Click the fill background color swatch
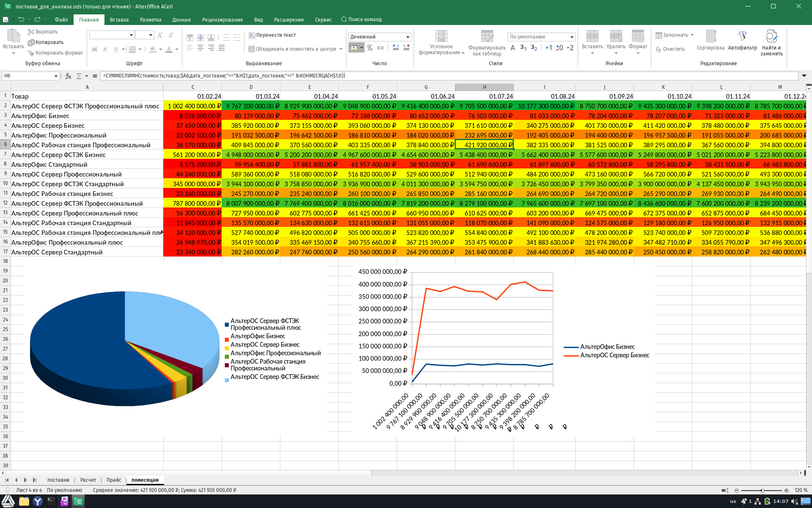The image size is (812, 508). pyautogui.click(x=153, y=50)
